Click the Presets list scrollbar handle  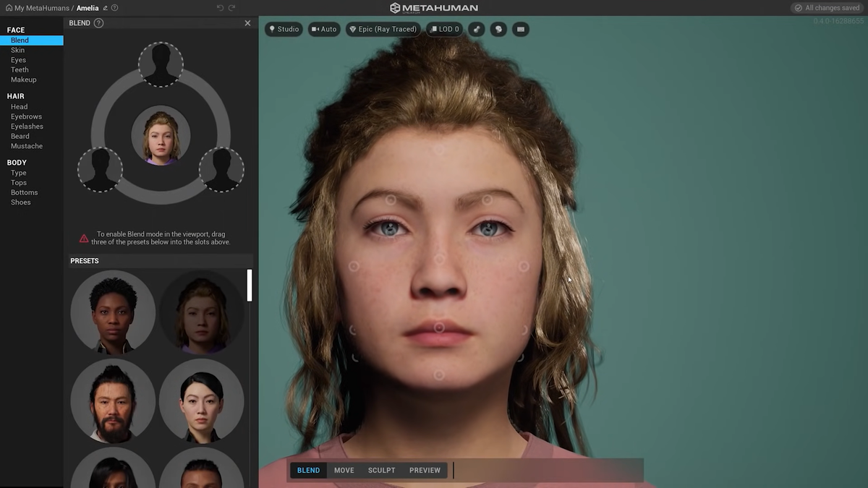pos(250,286)
